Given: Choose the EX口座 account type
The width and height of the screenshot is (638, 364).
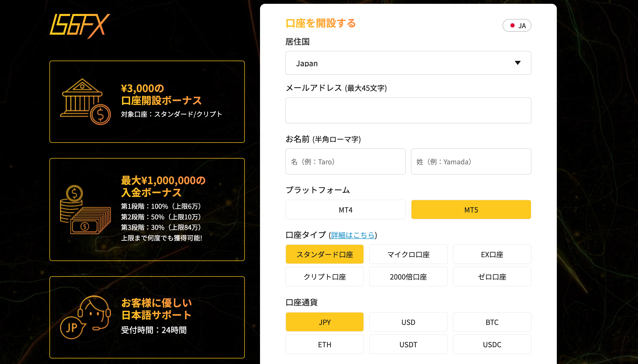Looking at the screenshot, I should pos(492,254).
